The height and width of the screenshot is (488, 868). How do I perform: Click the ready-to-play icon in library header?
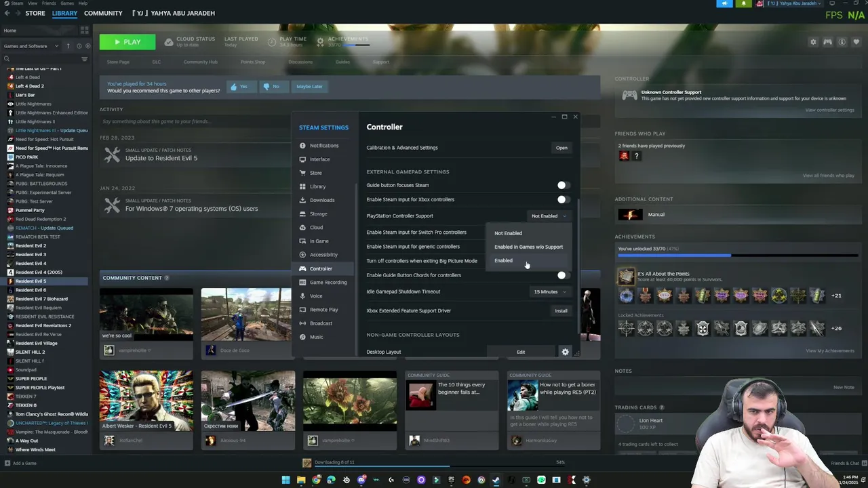[87, 46]
